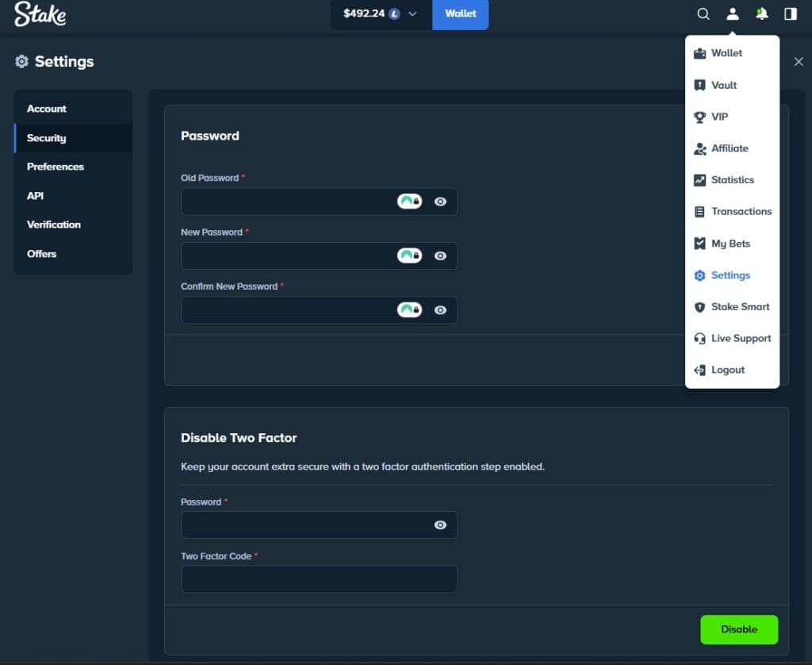Click the Statistics chart icon in the menu
This screenshot has height=665, width=812.
coord(700,179)
